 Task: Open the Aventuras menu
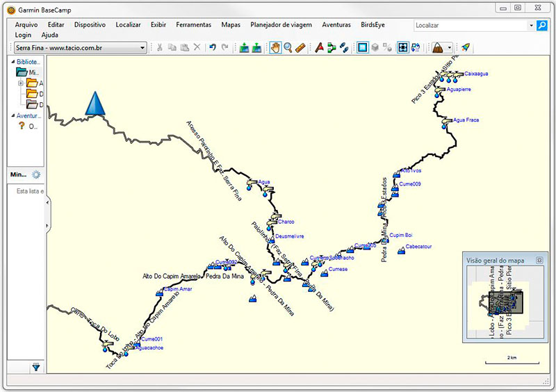pyautogui.click(x=336, y=25)
